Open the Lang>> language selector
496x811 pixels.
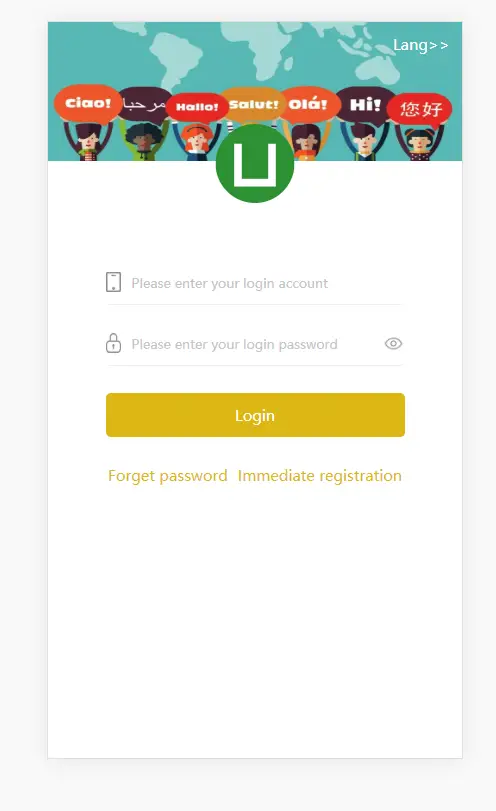click(420, 46)
